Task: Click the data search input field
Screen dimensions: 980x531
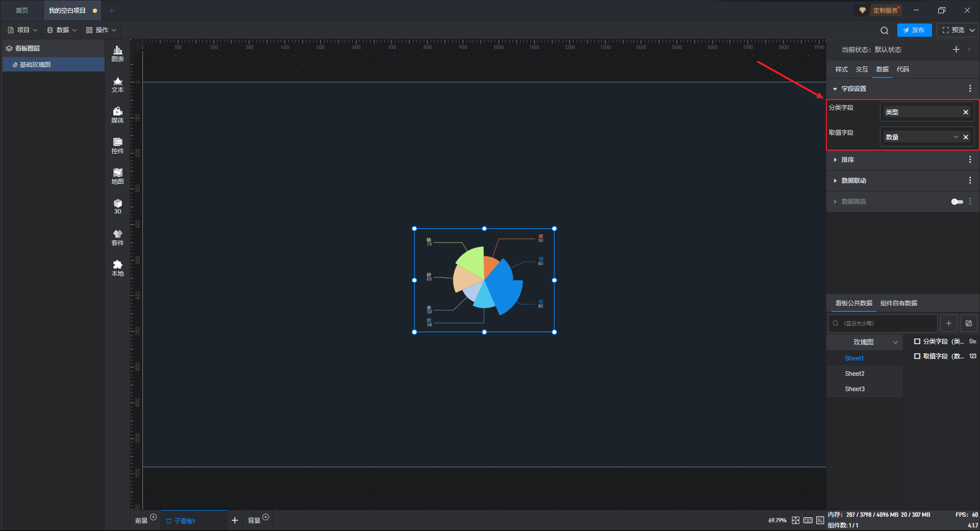Action: click(883, 323)
